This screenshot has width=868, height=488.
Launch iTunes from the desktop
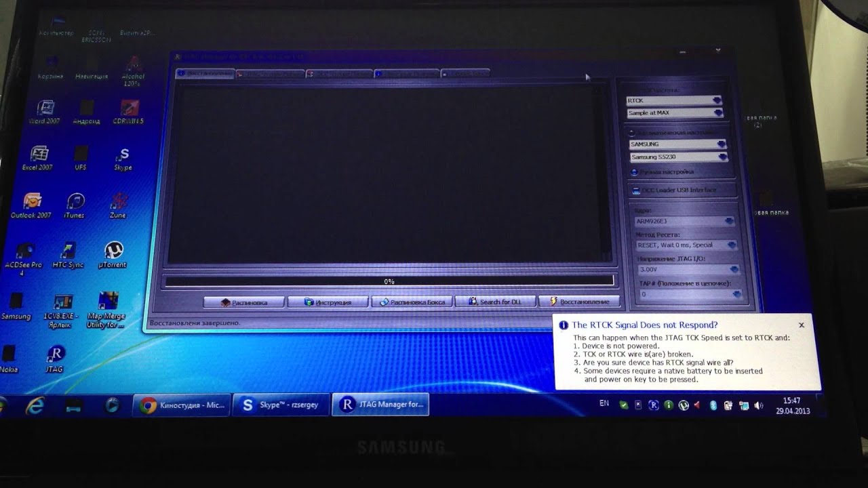click(x=75, y=206)
